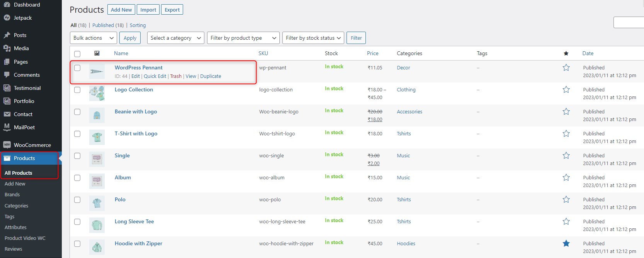Viewport: 644px width, 258px height.
Task: Select the Polo product checkbox
Action: tap(77, 199)
